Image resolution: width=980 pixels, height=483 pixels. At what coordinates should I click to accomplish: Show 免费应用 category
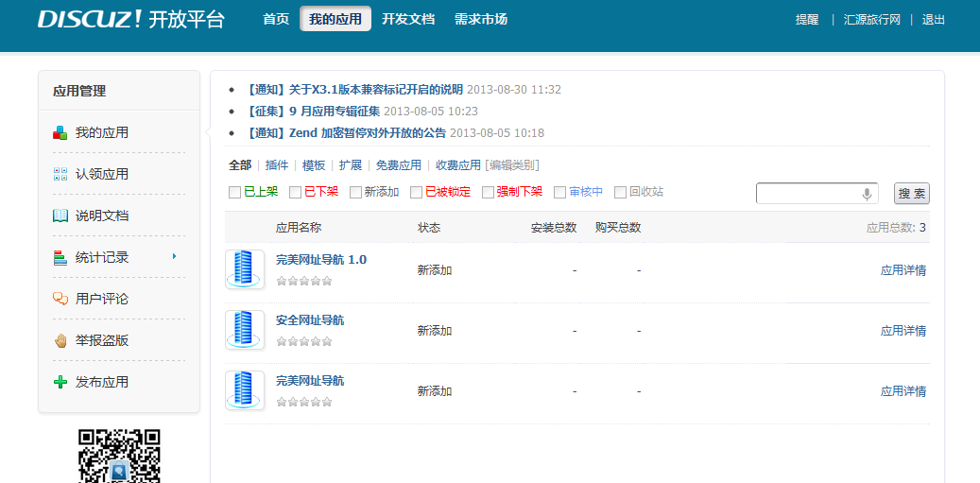click(x=399, y=165)
